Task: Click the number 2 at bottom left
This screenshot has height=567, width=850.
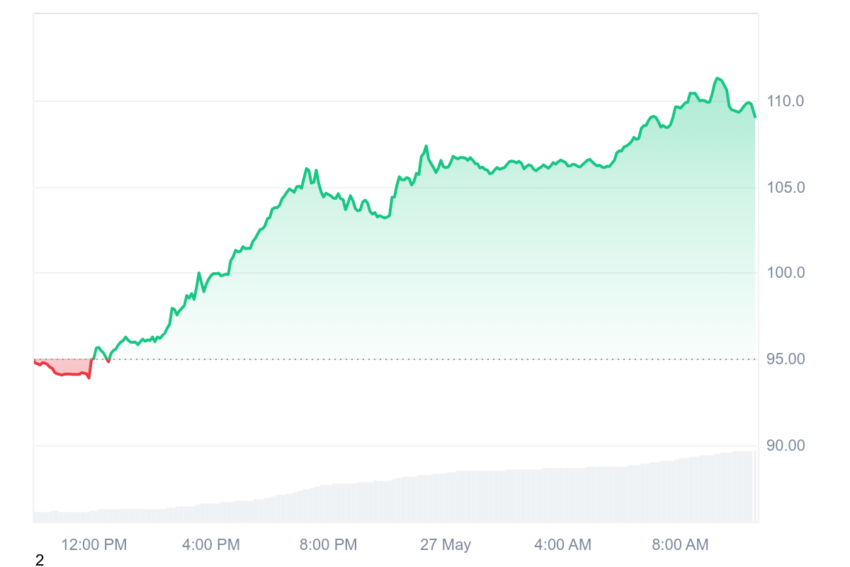Action: (x=39, y=560)
